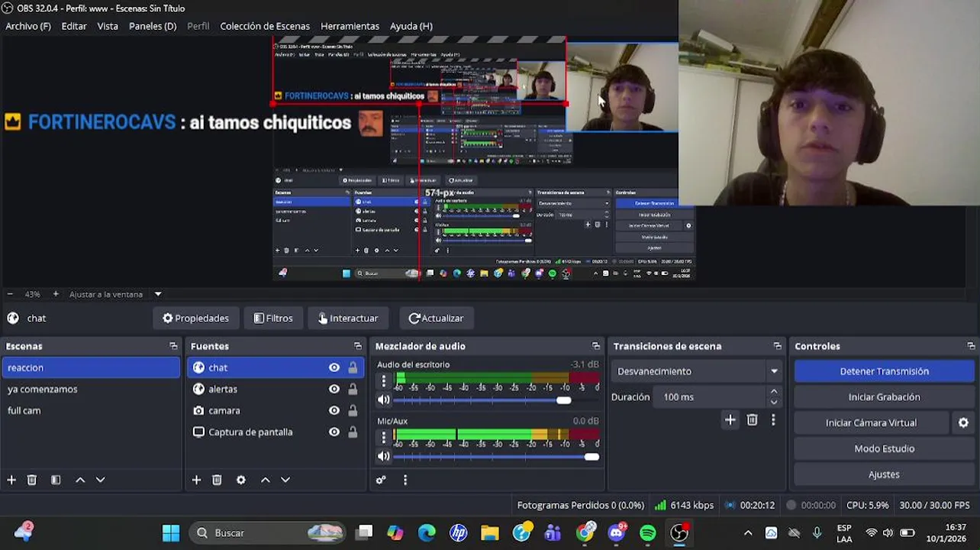Screen dimensions: 980x550
Task: Zoom out preview with minus icon
Action: coord(11,294)
